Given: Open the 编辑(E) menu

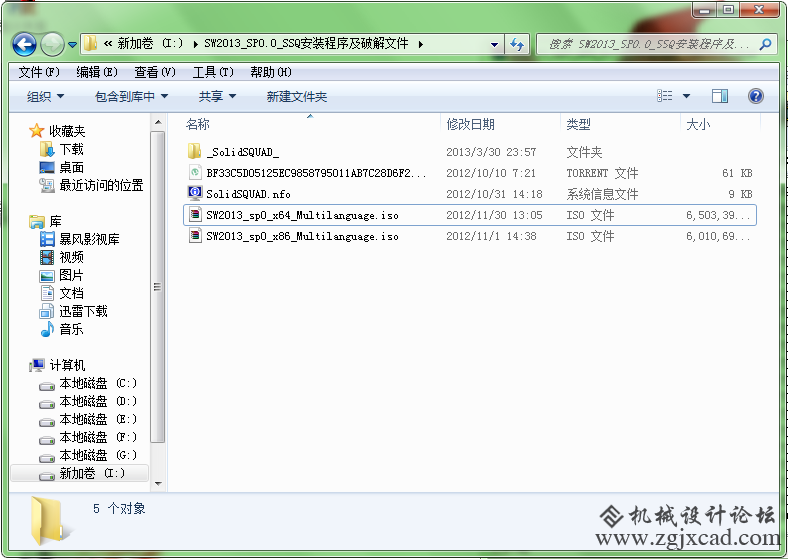Looking at the screenshot, I should tap(96, 72).
